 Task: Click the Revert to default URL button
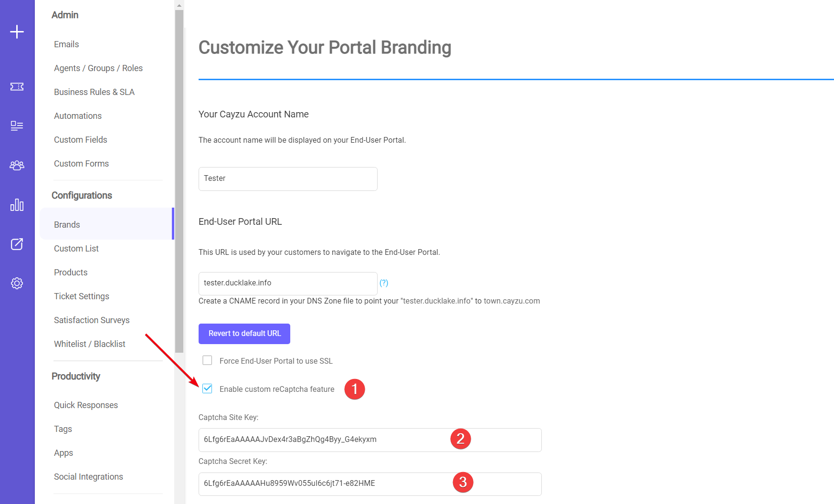pos(244,334)
